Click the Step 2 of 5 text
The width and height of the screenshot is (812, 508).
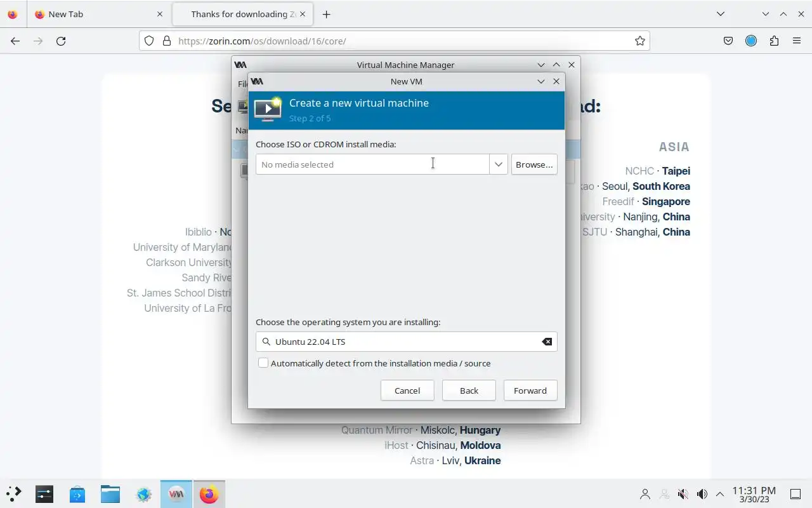[310, 118]
